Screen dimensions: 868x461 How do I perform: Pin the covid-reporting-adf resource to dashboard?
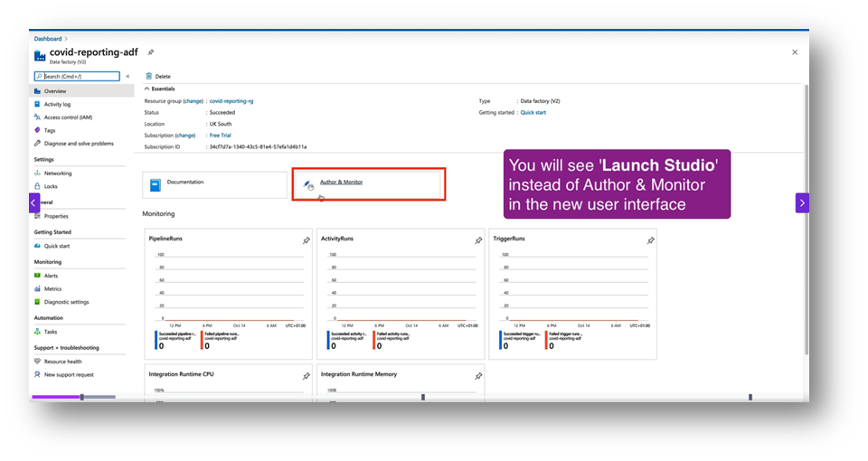pyautogui.click(x=151, y=53)
